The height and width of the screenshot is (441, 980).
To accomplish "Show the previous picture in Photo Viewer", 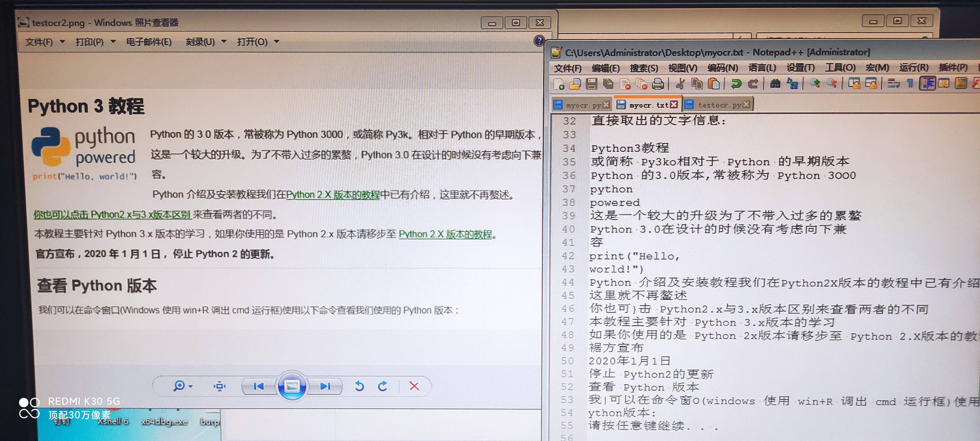I will [x=259, y=386].
